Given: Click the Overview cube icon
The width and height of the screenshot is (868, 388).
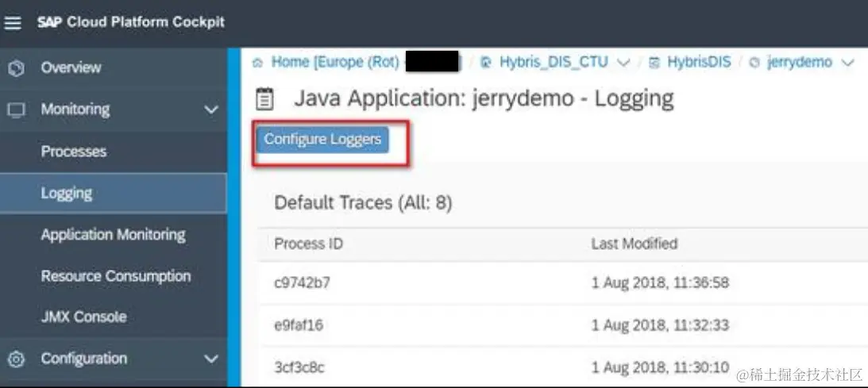Looking at the screenshot, I should click(x=17, y=68).
